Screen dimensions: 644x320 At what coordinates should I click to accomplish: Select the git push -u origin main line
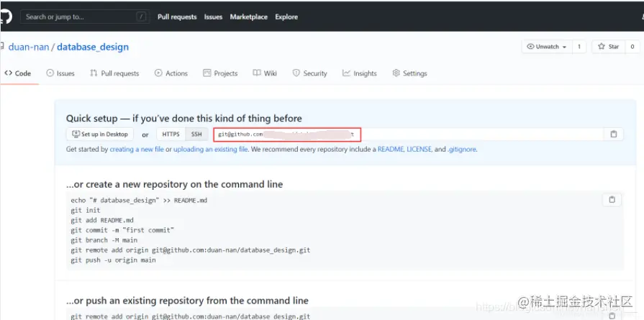pos(114,260)
